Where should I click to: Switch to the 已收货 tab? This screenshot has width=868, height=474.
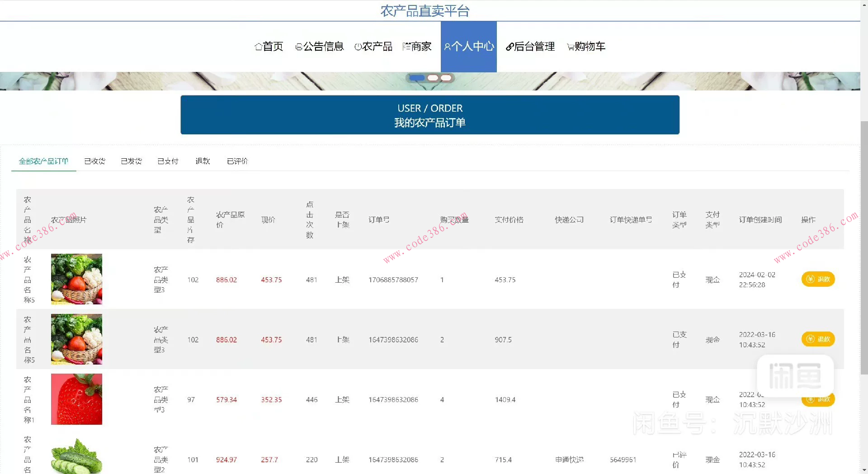tap(94, 161)
